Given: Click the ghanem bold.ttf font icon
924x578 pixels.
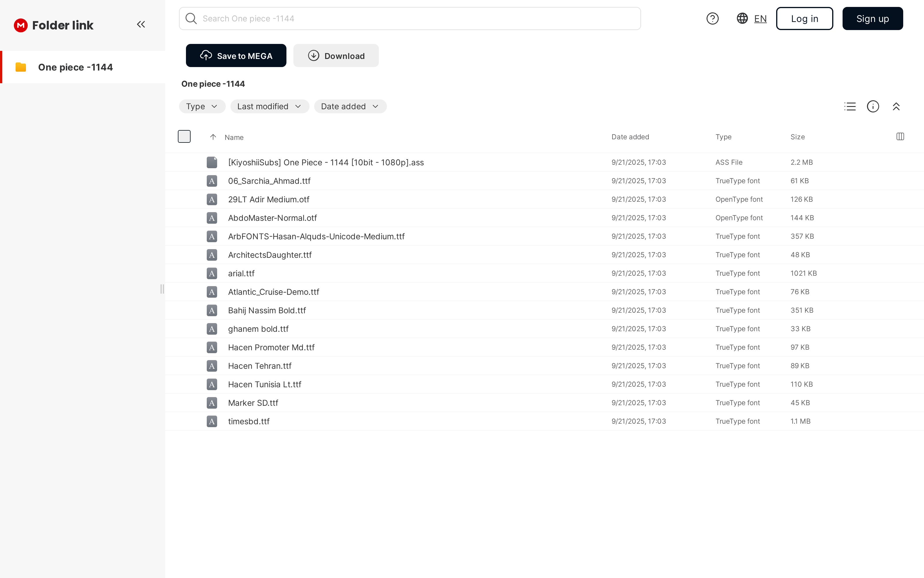Looking at the screenshot, I should point(212,329).
